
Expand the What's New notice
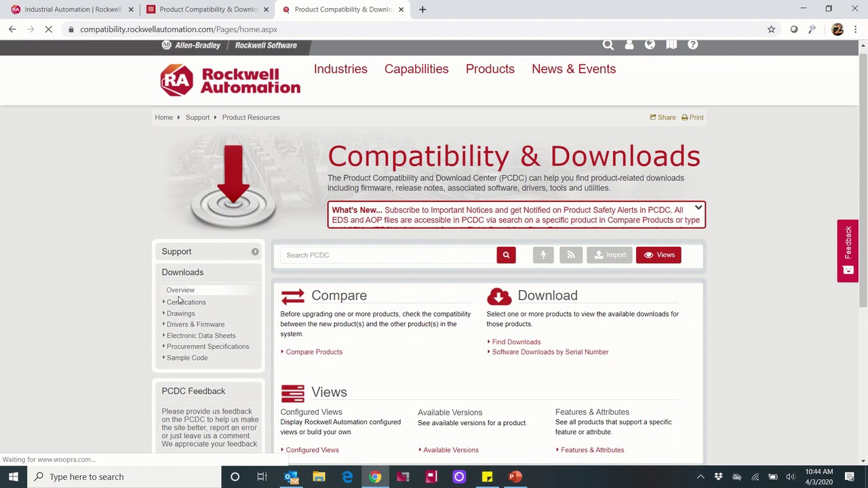tap(698, 208)
